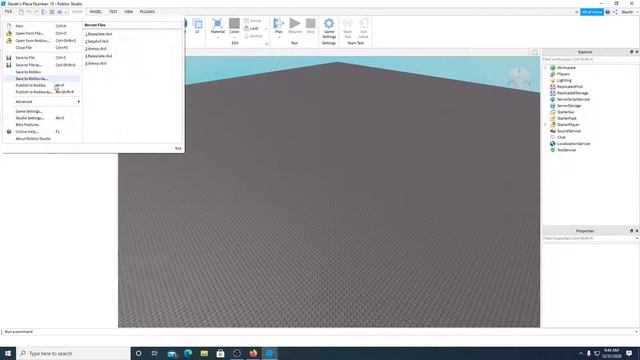Open the Play dropdown arrow
Viewport: 640px width, 360px height.
279,37
